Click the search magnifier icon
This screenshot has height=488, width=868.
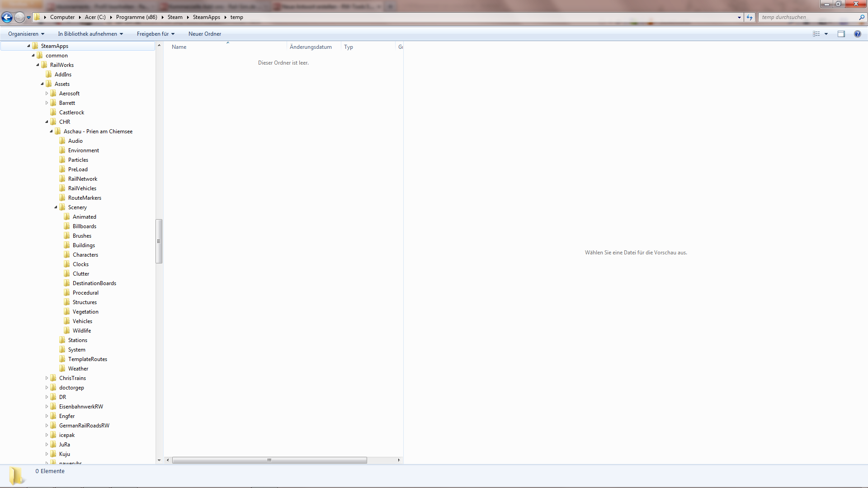pyautogui.click(x=862, y=17)
